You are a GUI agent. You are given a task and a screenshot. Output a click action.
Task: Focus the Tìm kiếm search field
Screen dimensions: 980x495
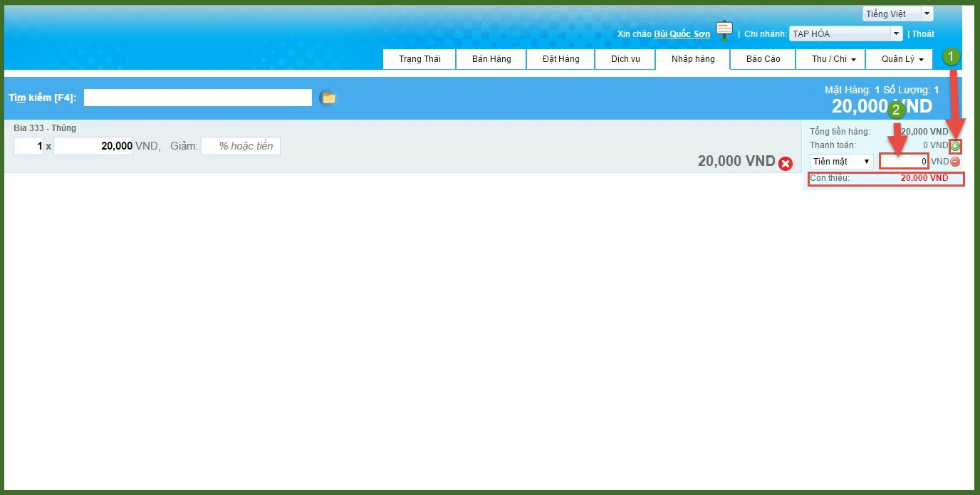click(198, 98)
